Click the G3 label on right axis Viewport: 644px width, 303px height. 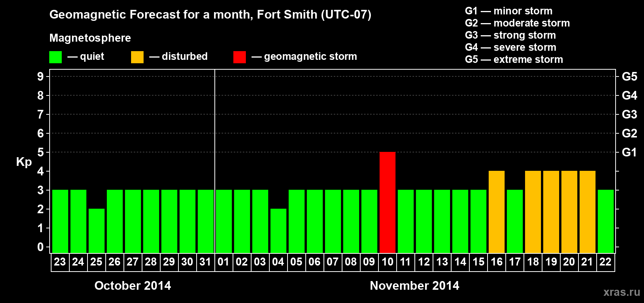[x=630, y=114]
